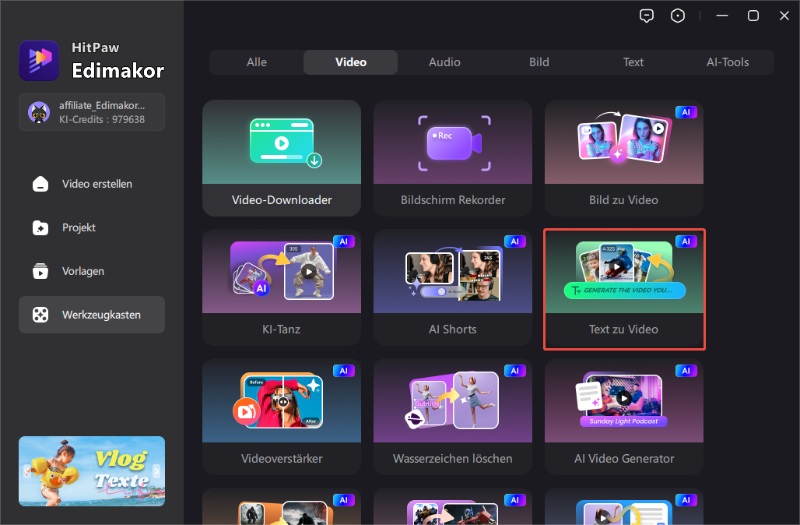The width and height of the screenshot is (800, 525).
Task: Open the hexagon settings icon in title bar
Action: [679, 15]
